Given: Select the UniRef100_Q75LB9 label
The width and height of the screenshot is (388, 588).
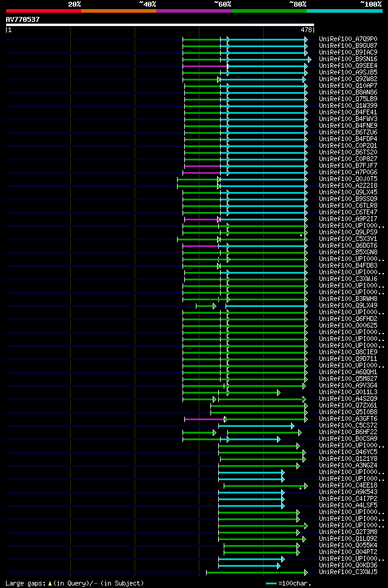Looking at the screenshot, I should point(348,99).
